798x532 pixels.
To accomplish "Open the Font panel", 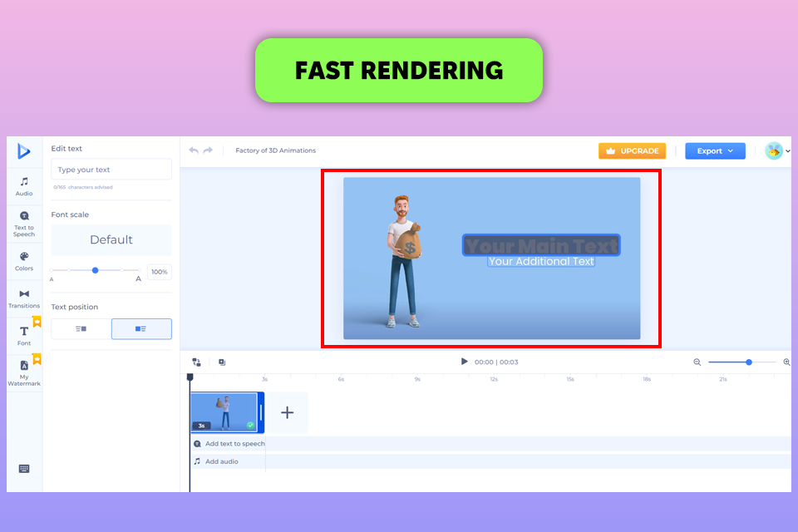I will [24, 336].
